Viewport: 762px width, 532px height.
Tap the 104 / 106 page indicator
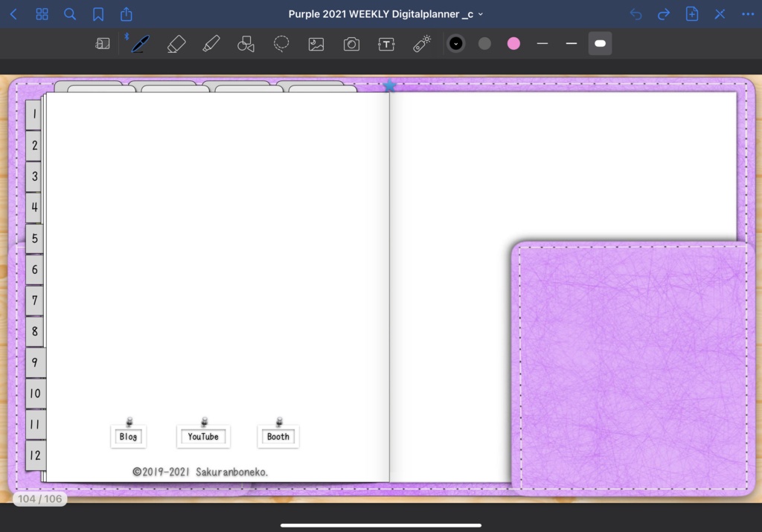pyautogui.click(x=40, y=499)
